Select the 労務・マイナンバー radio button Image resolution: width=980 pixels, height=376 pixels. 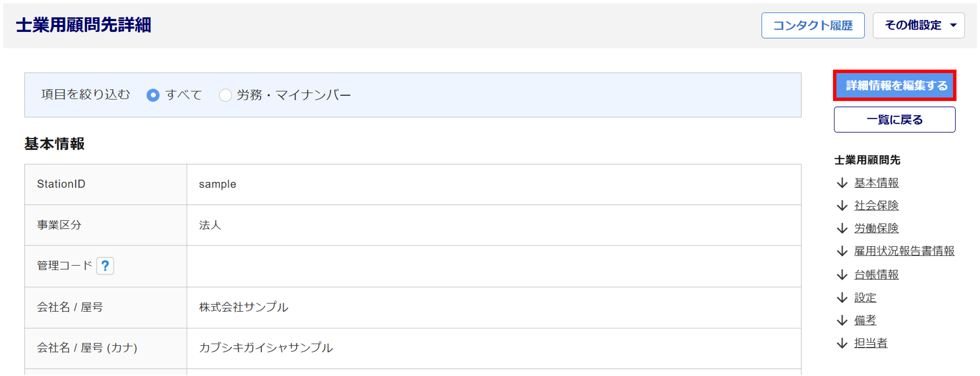[x=225, y=95]
